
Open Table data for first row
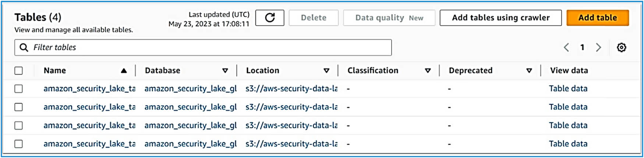568,89
